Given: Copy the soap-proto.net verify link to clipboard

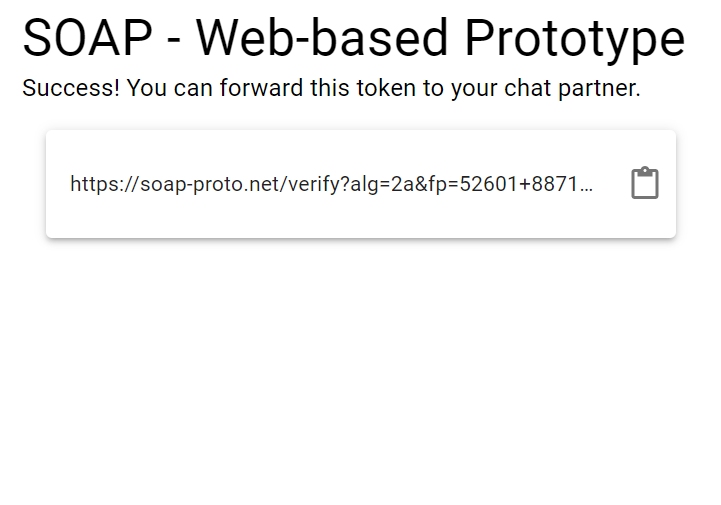Looking at the screenshot, I should click(x=645, y=184).
